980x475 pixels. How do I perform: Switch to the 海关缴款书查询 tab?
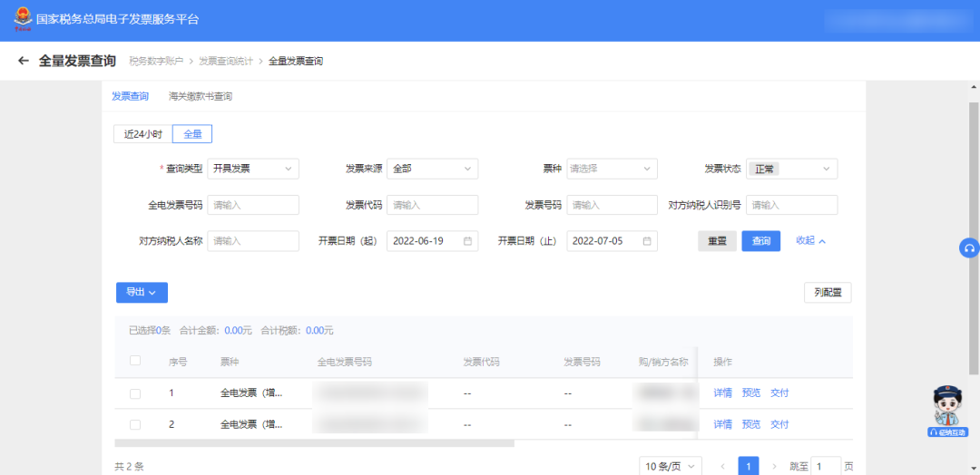[201, 96]
